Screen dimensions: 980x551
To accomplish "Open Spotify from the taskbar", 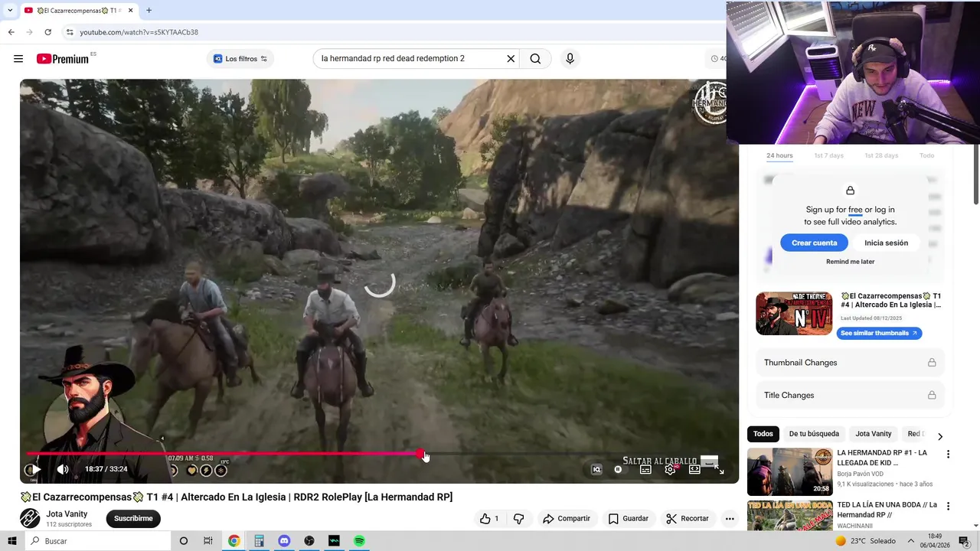I will pos(359,541).
